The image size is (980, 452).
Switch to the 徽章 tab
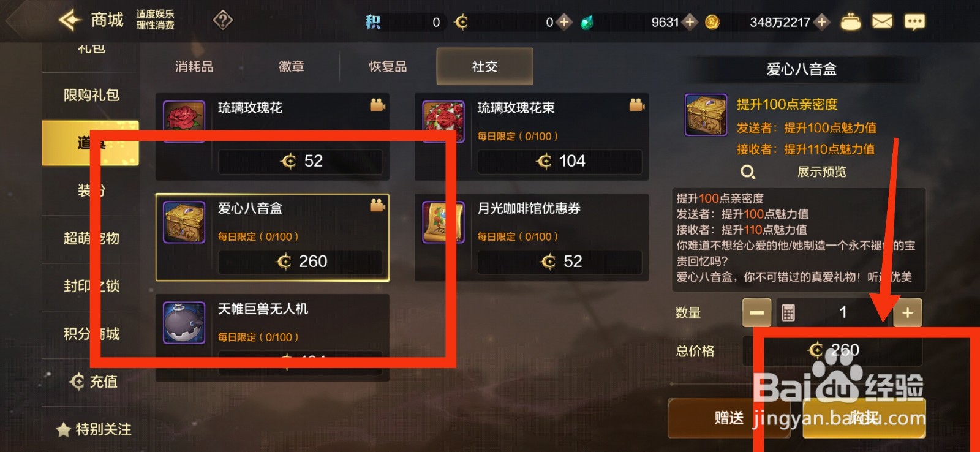tap(291, 67)
